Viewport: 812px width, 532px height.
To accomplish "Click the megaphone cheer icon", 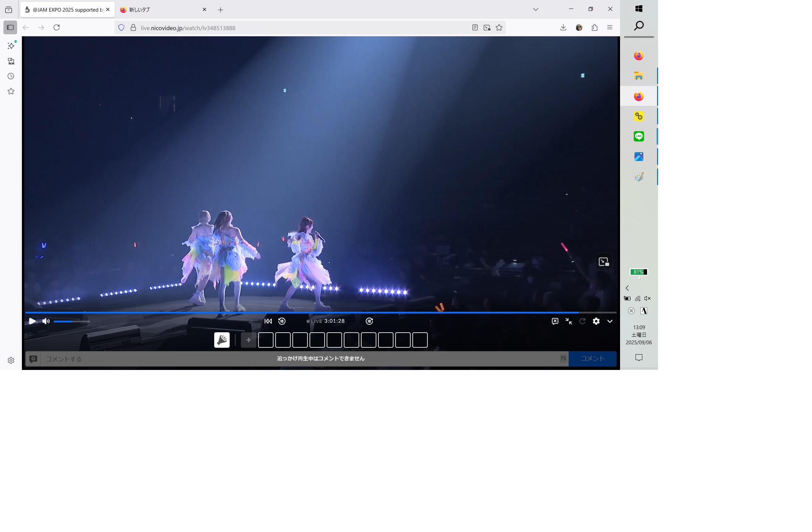I will tap(222, 340).
